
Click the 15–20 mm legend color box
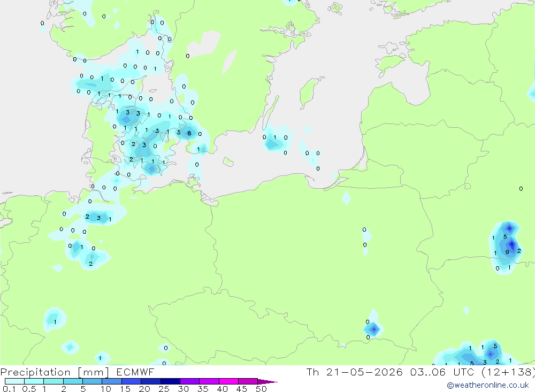coord(132,381)
